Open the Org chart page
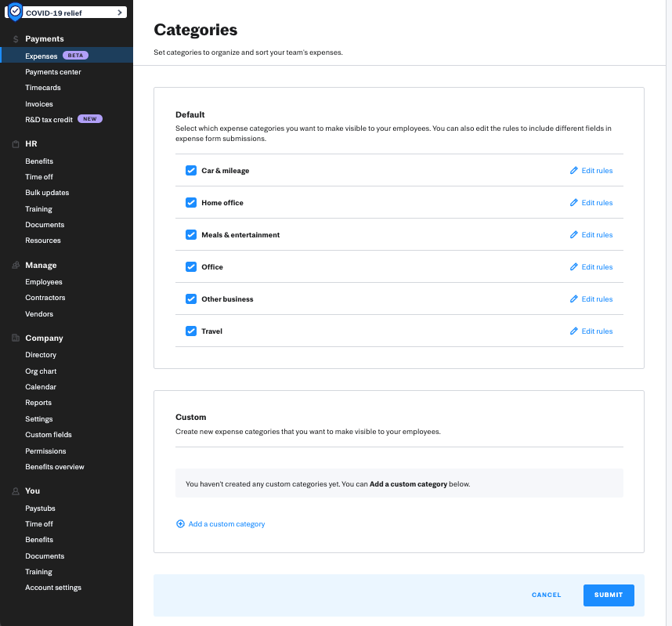The width and height of the screenshot is (672, 626). (41, 371)
